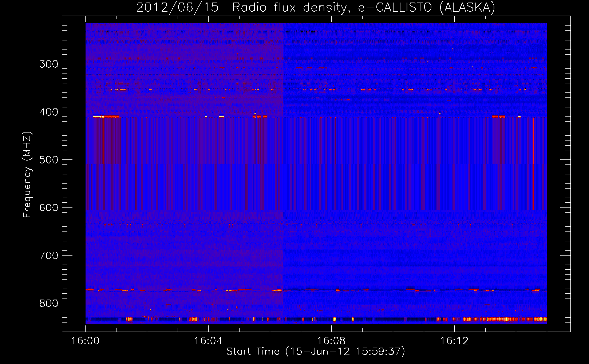Click the 'Frequency (MHZ)' axis label
Image resolution: width=589 pixels, height=364 pixels.
pyautogui.click(x=27, y=174)
